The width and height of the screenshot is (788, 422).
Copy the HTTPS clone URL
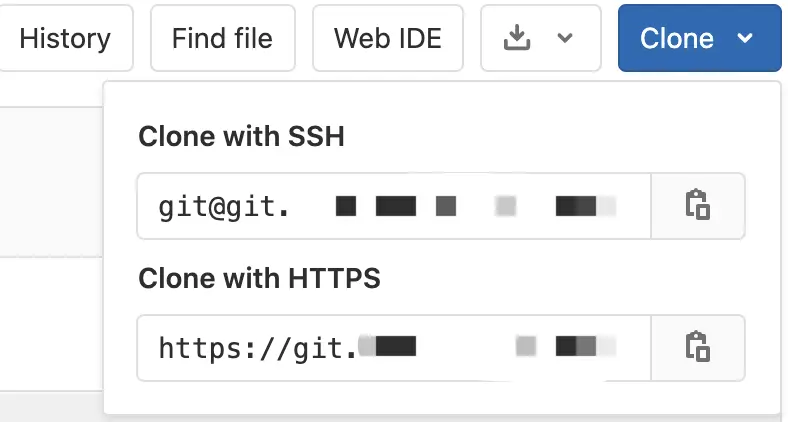click(698, 347)
